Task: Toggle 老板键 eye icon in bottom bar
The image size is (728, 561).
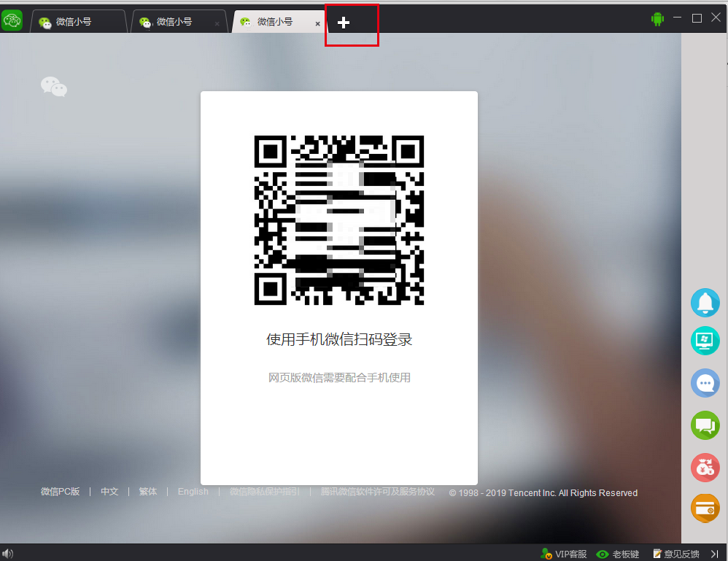Action: coord(619,554)
